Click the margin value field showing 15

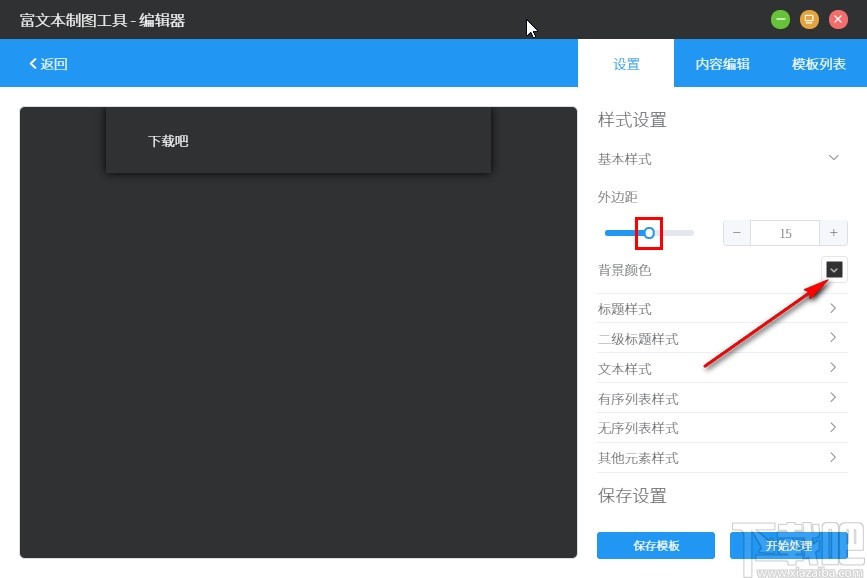tap(785, 232)
